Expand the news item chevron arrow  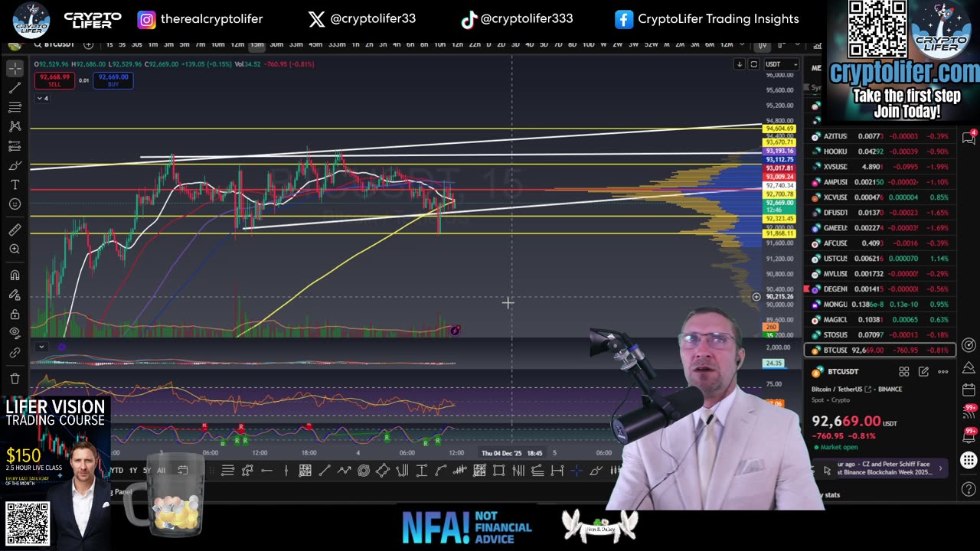pyautogui.click(x=941, y=468)
